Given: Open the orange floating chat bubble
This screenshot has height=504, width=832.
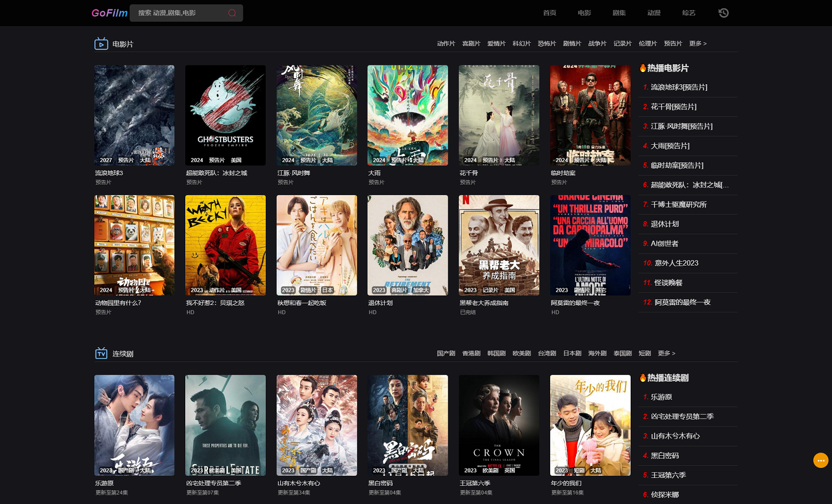Looking at the screenshot, I should (821, 460).
